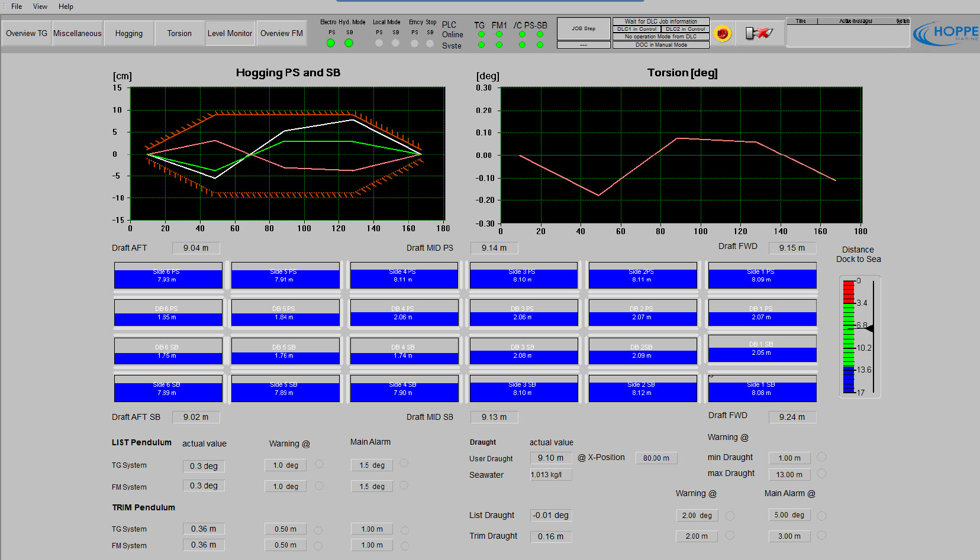Image resolution: width=980 pixels, height=560 pixels.
Task: Click the JOB Step button
Action: (x=584, y=28)
